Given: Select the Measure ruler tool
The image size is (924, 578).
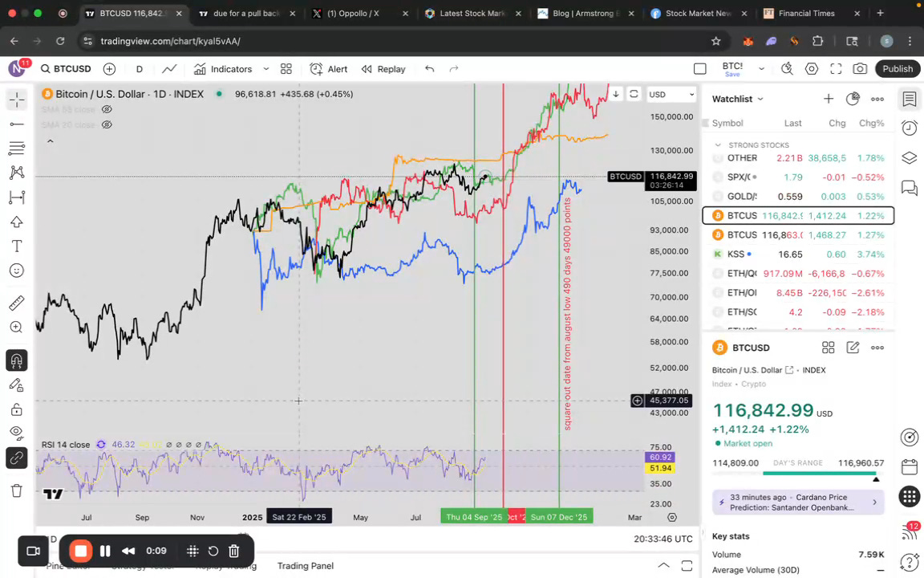Looking at the screenshot, I should coord(17,303).
